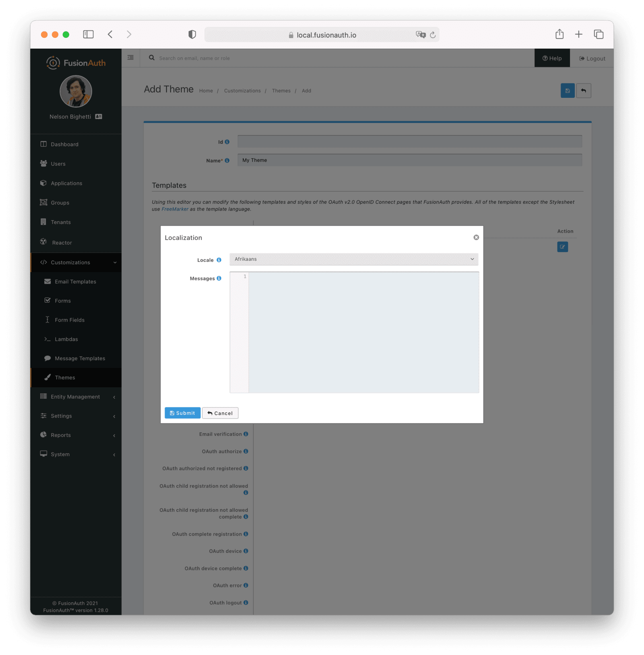Click the Name field containing My Theme
644x655 pixels.
[x=410, y=160]
